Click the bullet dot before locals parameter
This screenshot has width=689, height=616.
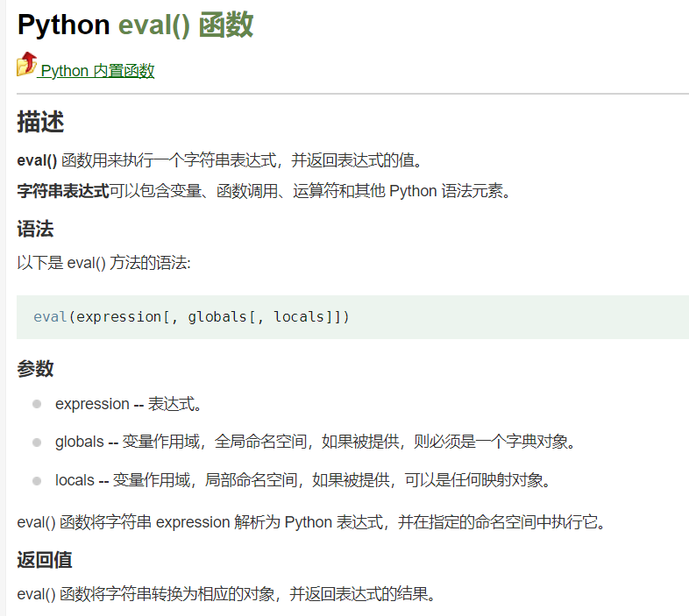coord(37,480)
